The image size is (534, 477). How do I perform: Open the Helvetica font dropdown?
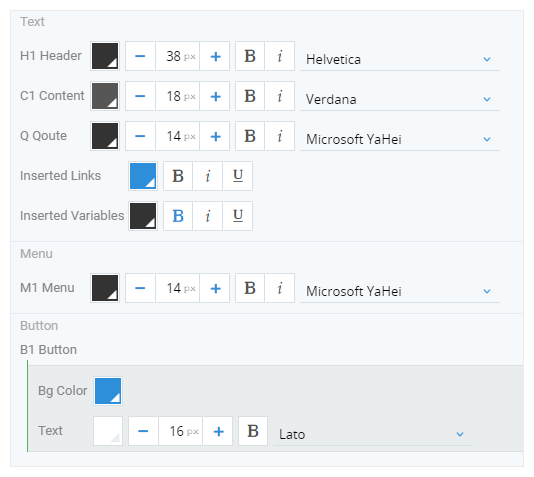coord(400,59)
